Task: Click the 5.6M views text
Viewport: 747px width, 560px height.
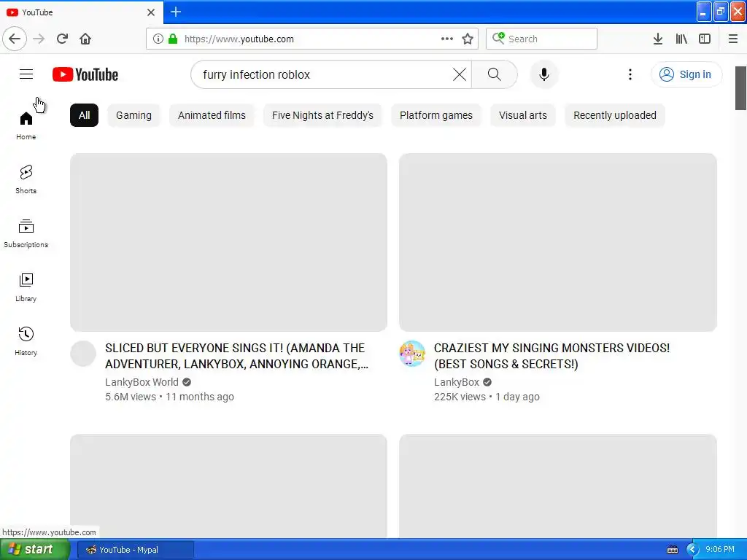Action: [x=131, y=397]
